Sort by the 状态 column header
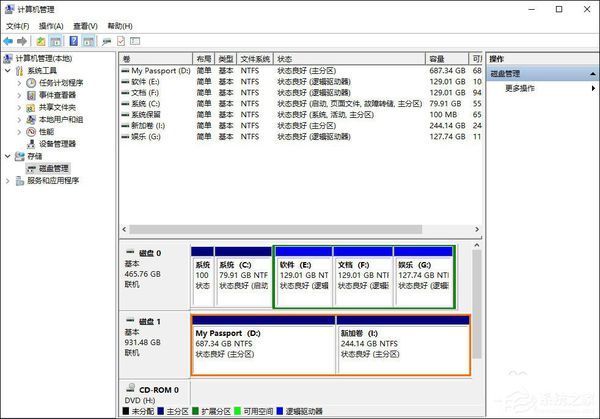Screen dimensions: 600x419 point(349,59)
